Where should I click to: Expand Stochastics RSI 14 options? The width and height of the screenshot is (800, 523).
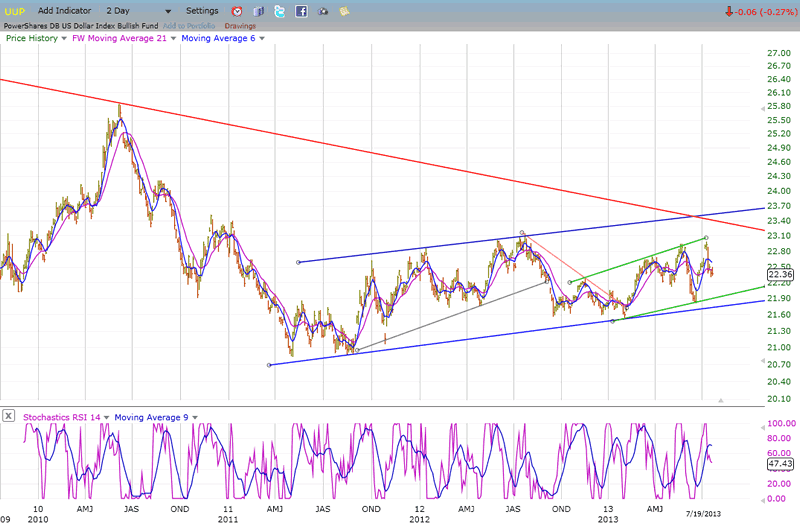104,416
